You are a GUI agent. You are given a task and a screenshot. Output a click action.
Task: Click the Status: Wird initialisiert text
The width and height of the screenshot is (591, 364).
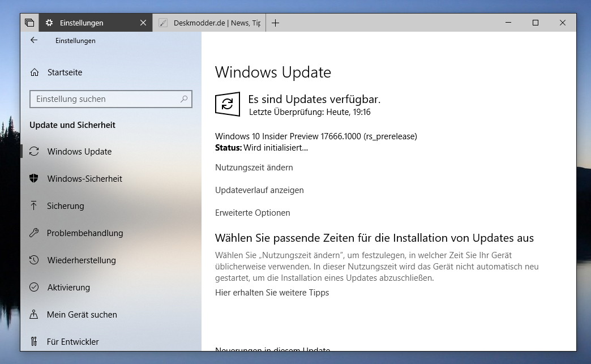(262, 148)
